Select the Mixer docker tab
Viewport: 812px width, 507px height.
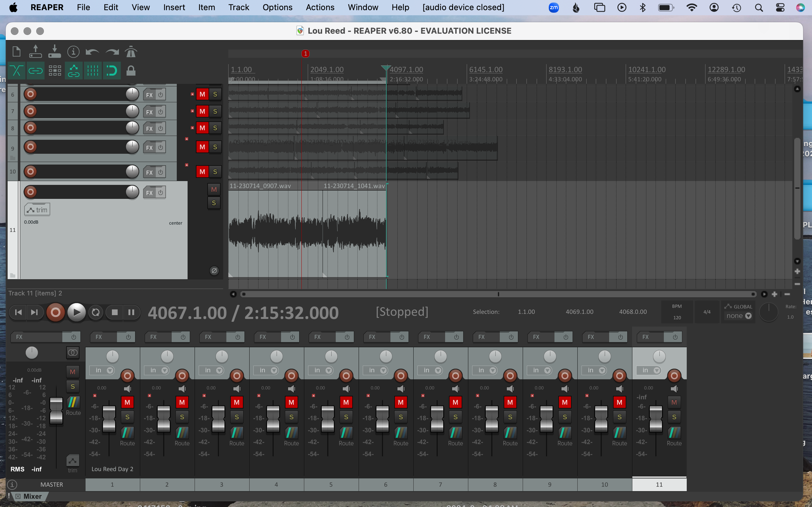(x=32, y=496)
